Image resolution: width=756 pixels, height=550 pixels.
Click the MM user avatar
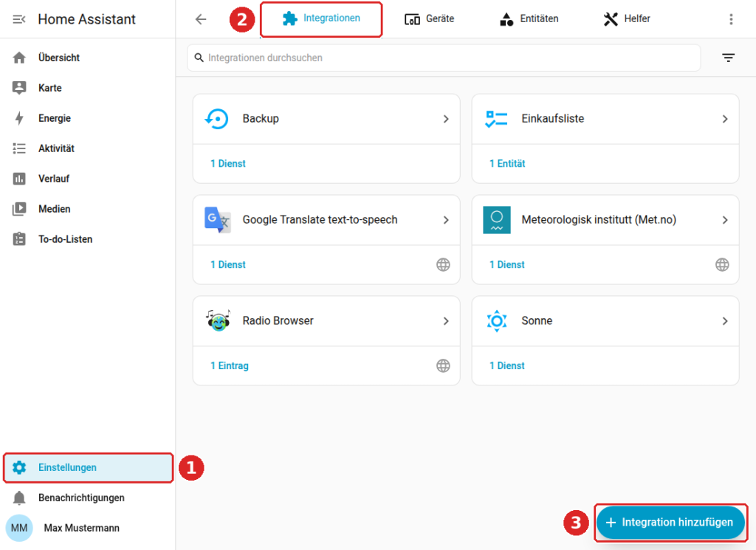[19, 528]
